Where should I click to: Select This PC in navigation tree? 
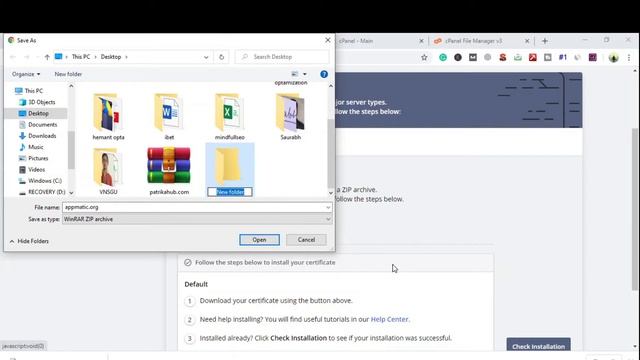pos(33,91)
